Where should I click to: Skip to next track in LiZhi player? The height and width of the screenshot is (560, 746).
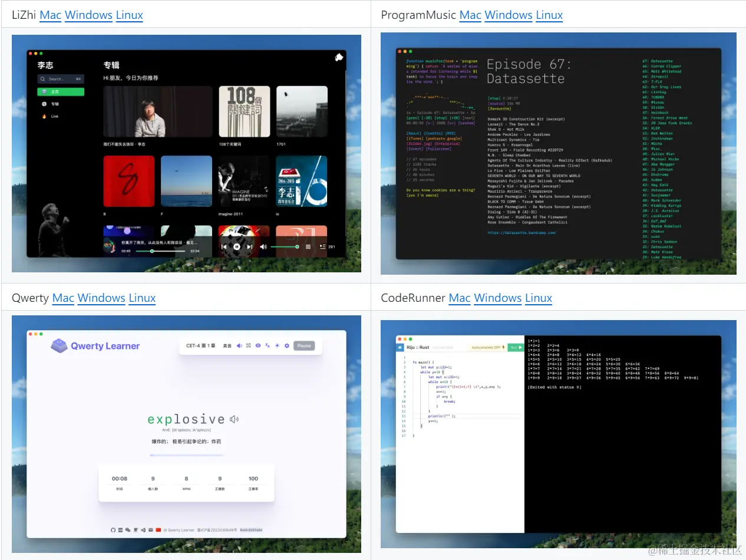tap(250, 247)
